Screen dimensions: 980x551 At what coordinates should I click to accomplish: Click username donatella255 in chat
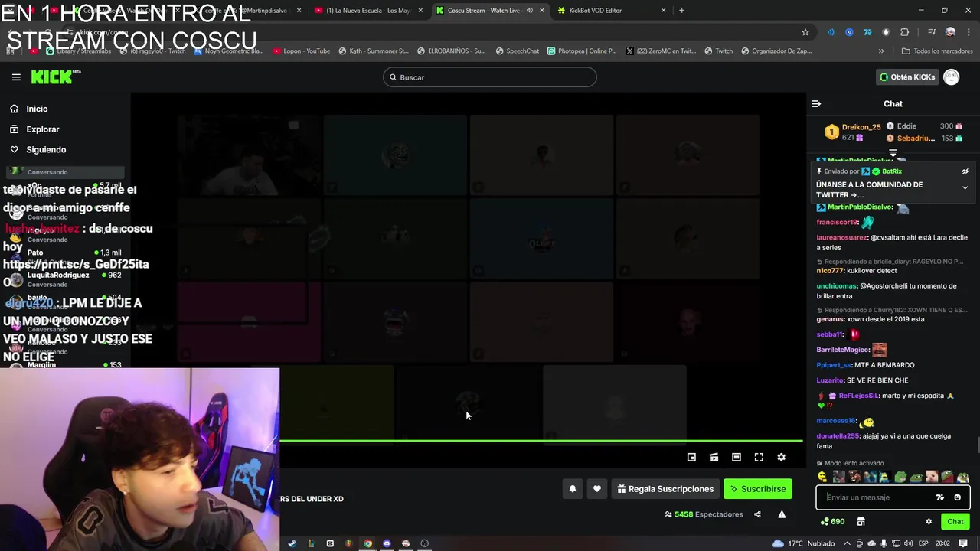coord(838,436)
